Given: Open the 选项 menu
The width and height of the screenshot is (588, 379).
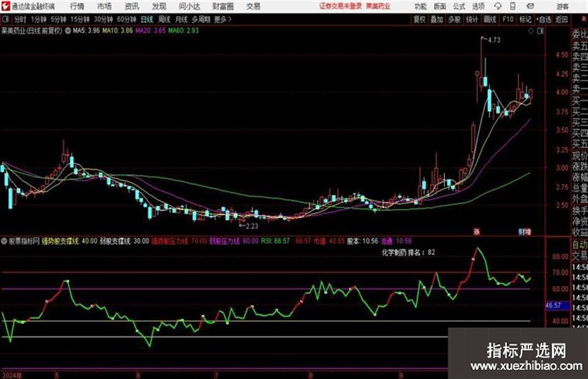Looking at the screenshot, I should tap(478, 6).
